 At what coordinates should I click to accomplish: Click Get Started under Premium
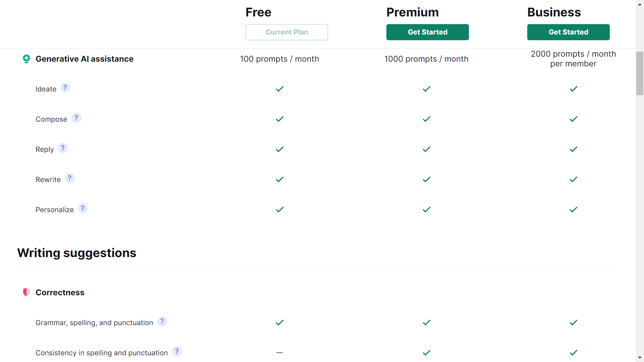coord(428,32)
